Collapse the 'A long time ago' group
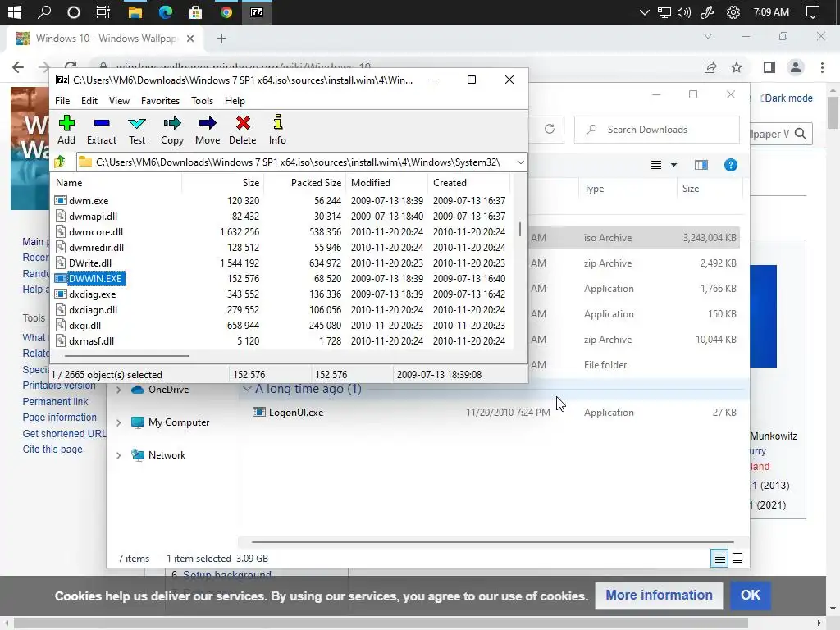The width and height of the screenshot is (840, 630). tap(246, 389)
